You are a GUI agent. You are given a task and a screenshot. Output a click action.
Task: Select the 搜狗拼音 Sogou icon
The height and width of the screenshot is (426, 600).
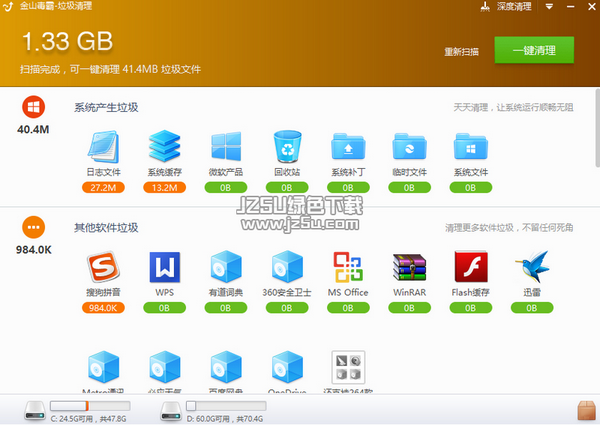pyautogui.click(x=103, y=267)
